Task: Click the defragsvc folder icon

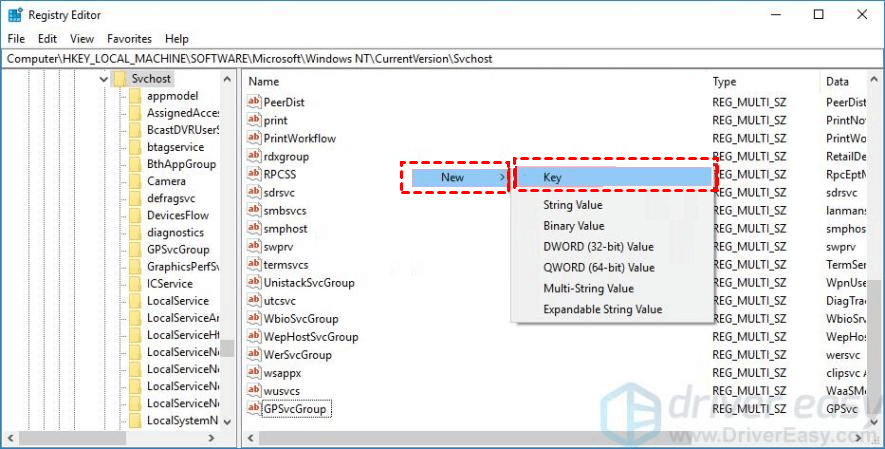Action: point(135,198)
